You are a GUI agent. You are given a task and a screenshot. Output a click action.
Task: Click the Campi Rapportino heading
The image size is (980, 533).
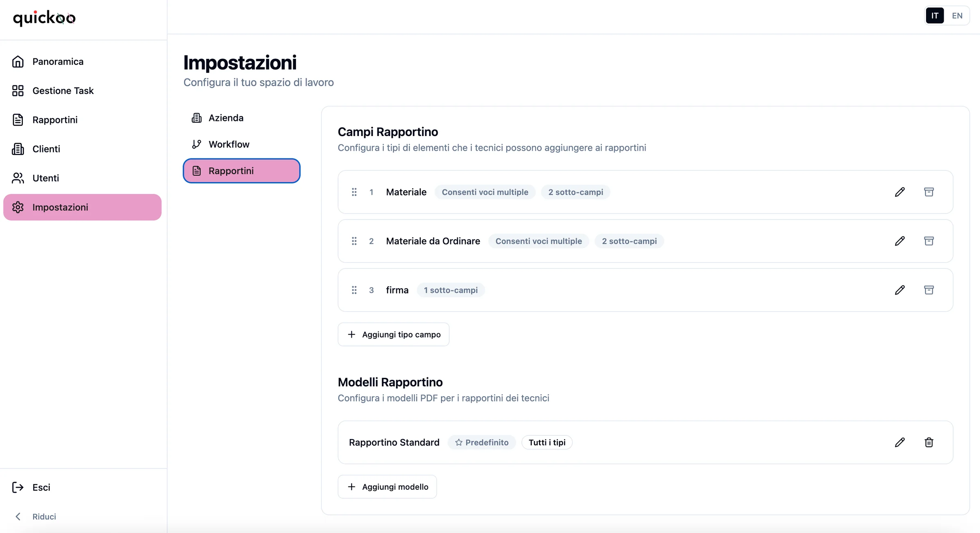(388, 132)
